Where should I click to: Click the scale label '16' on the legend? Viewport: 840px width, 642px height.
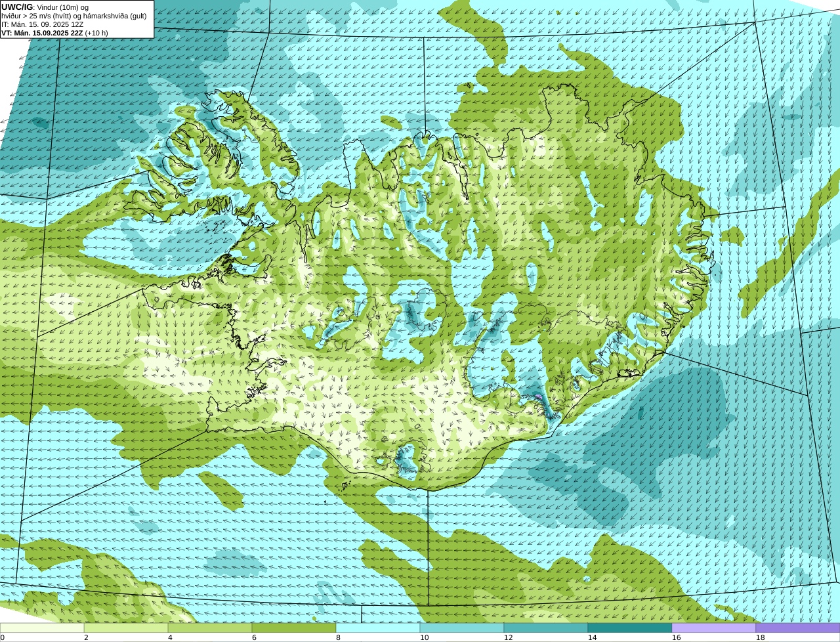pos(676,637)
